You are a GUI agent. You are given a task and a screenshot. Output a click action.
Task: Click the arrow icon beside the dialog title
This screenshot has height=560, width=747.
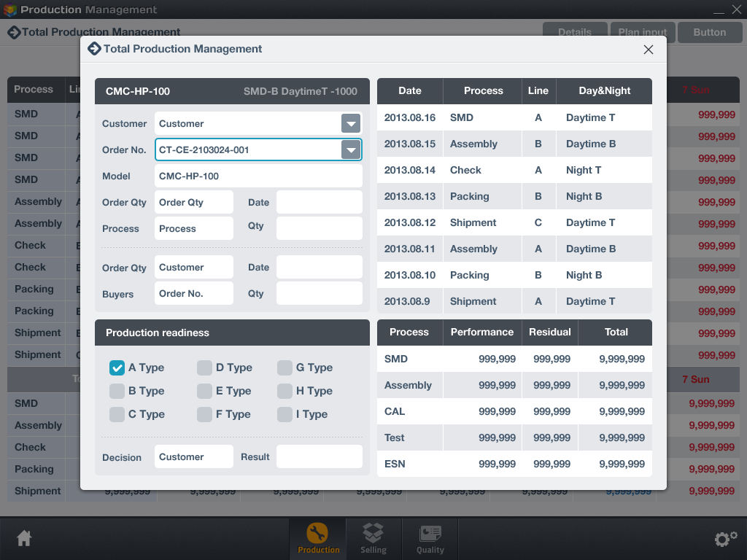click(x=95, y=49)
